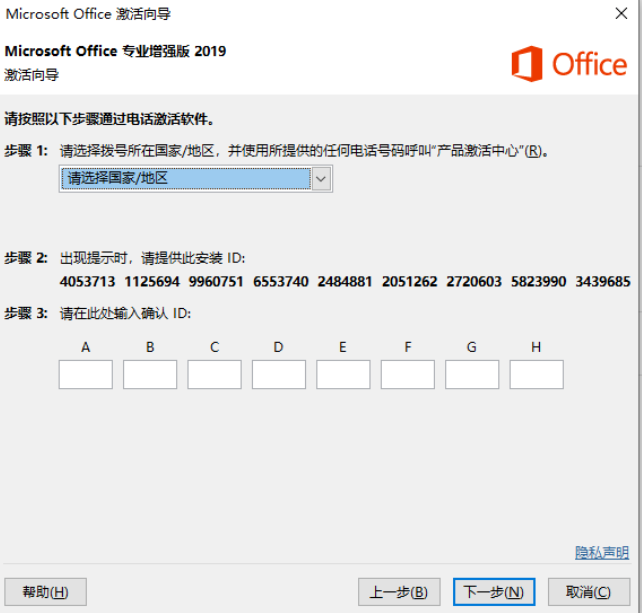Click confirmation ID input box B
642x613 pixels.
(150, 374)
